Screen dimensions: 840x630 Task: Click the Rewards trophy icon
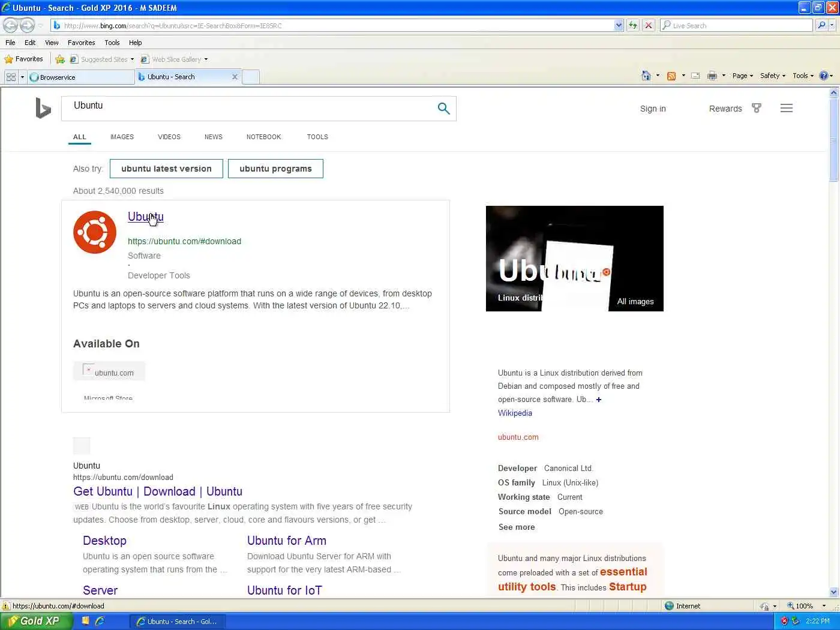(x=757, y=109)
